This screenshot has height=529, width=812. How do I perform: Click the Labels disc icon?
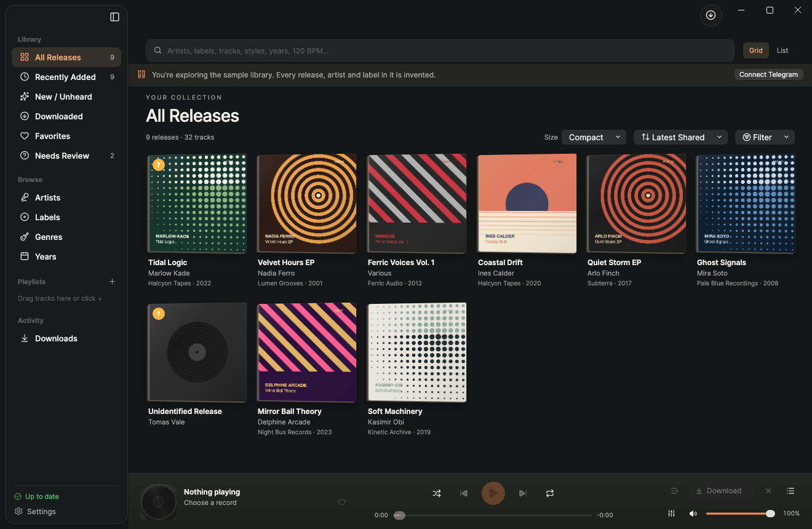pyautogui.click(x=25, y=217)
